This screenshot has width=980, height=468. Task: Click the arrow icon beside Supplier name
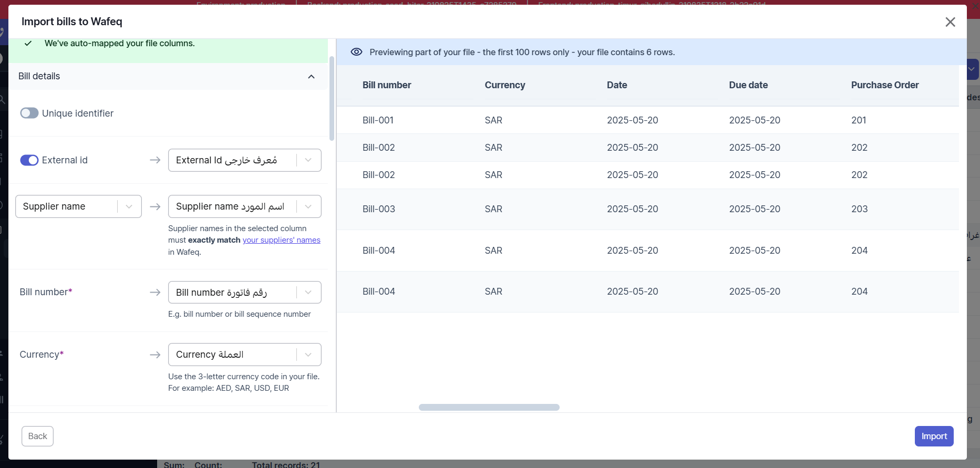tap(155, 206)
